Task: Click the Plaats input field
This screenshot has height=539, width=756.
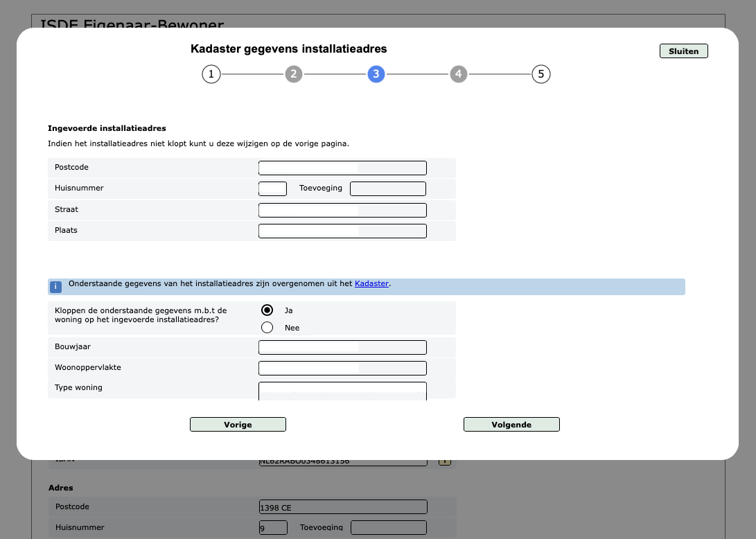Action: [x=342, y=230]
